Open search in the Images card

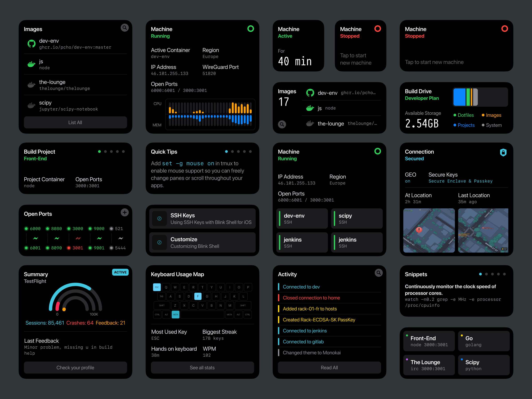point(125,27)
